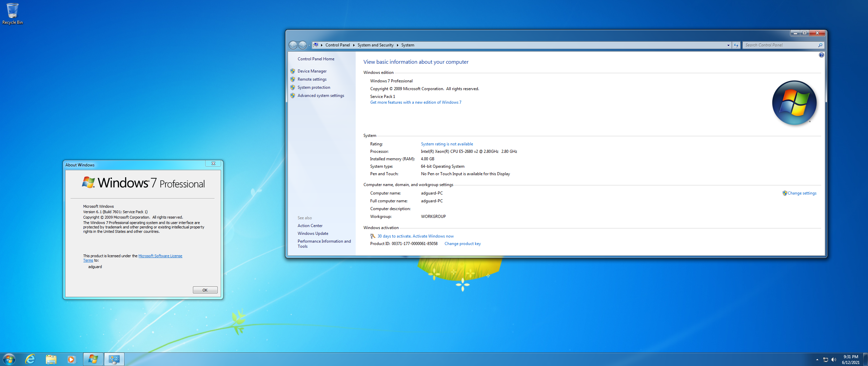This screenshot has width=868, height=366.
Task: Click Show desktop button at taskbar end
Action: pyautogui.click(x=866, y=359)
